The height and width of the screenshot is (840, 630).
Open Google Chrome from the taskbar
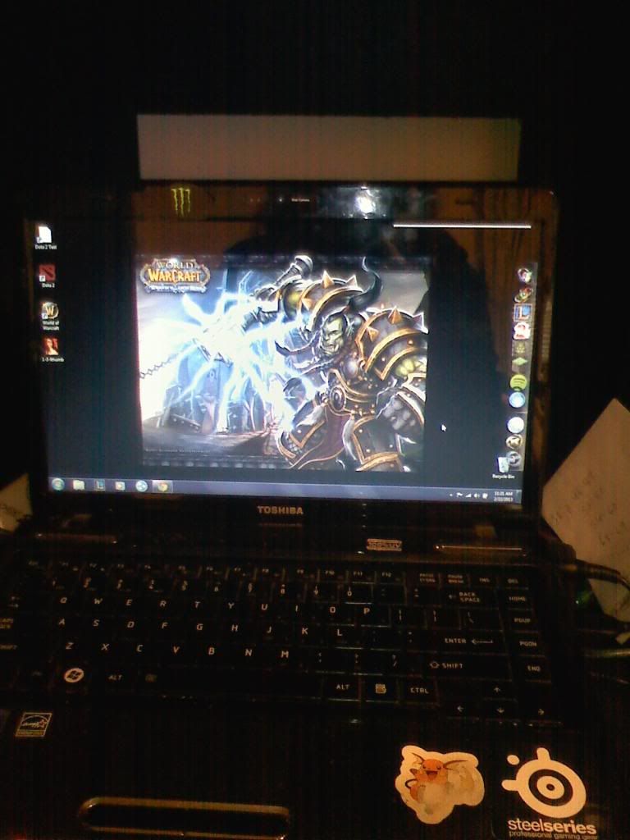pyautogui.click(x=162, y=486)
